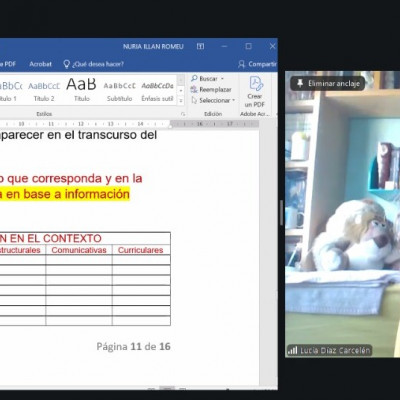Click the Seleccionar cursor icon

coord(194,100)
